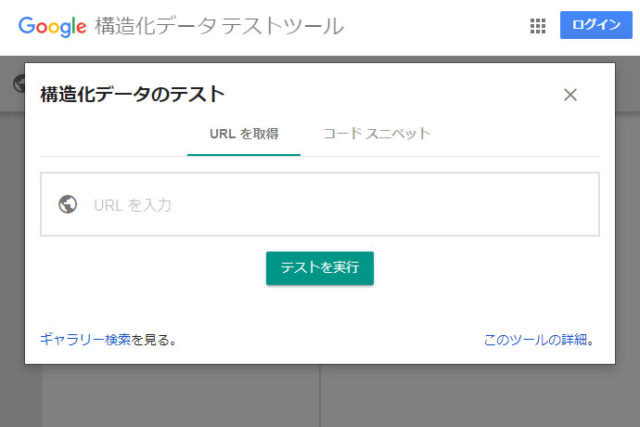Click the Google logo in header

[x=52, y=26]
